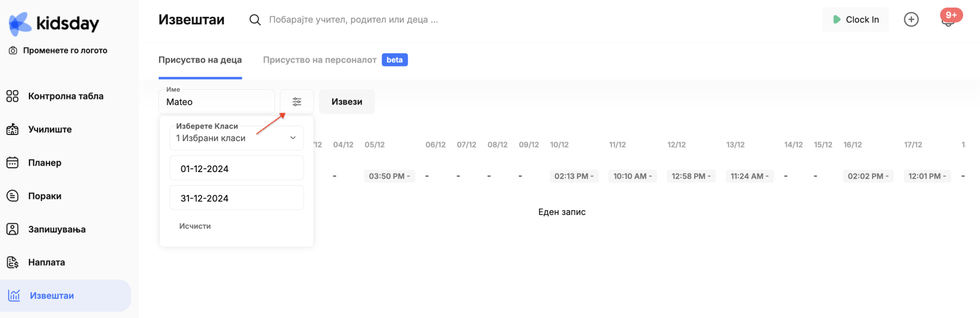Screen dimensions: 980x318
Task: Open Контролна табла from sidebar
Action: pos(65,96)
